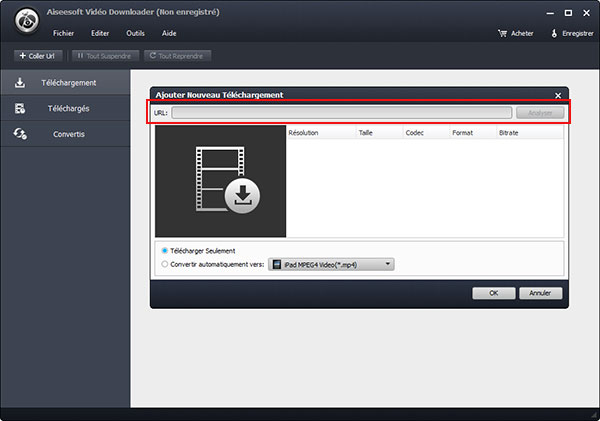
Task: Click the Acheter shopping cart icon
Action: (x=502, y=33)
